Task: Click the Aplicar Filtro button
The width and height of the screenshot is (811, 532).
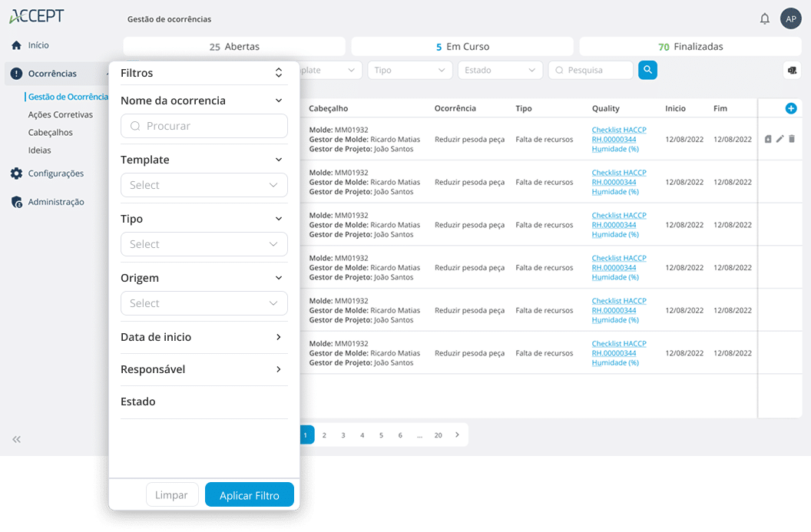Action: pyautogui.click(x=249, y=495)
